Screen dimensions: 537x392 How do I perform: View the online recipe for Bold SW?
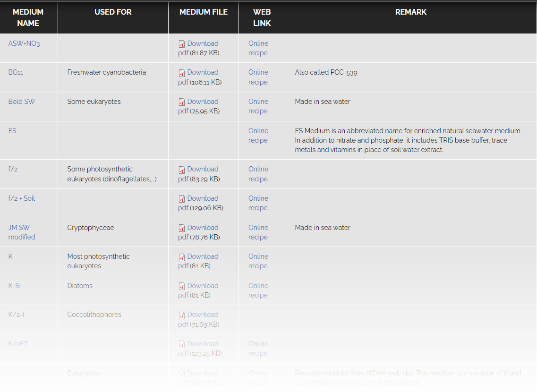pyautogui.click(x=258, y=106)
